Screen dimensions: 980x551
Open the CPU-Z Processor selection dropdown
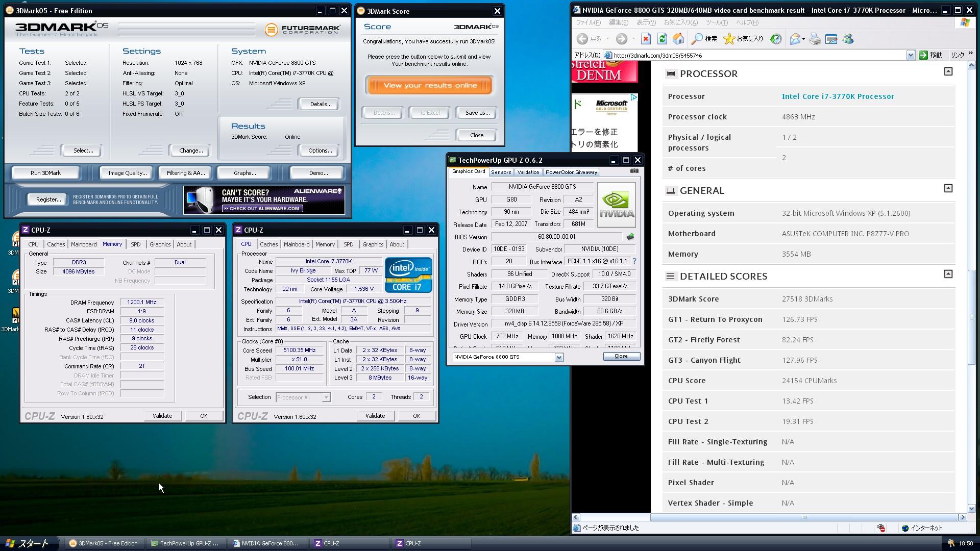[x=326, y=397]
